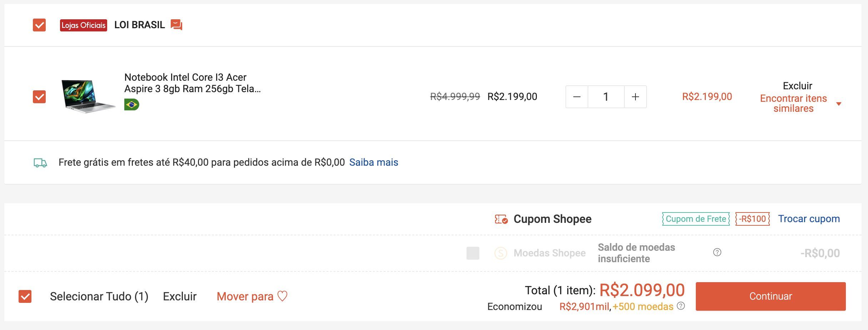This screenshot has height=330, width=868.
Task: Increase quantity with the plus button
Action: click(x=635, y=97)
